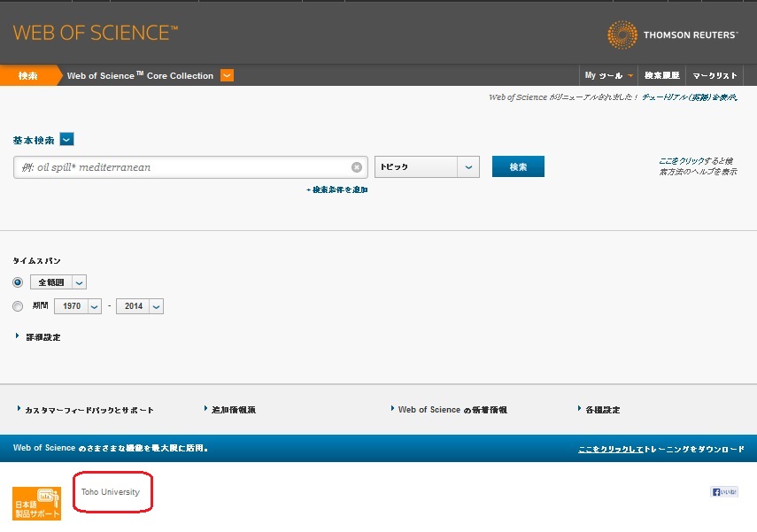Open the マークリスト tab
The width and height of the screenshot is (757, 532).
coord(715,75)
